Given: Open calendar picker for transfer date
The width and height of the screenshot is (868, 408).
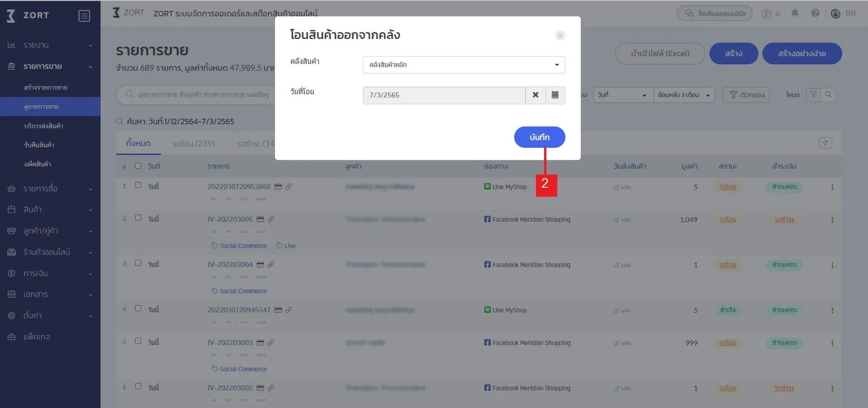Looking at the screenshot, I should 555,95.
